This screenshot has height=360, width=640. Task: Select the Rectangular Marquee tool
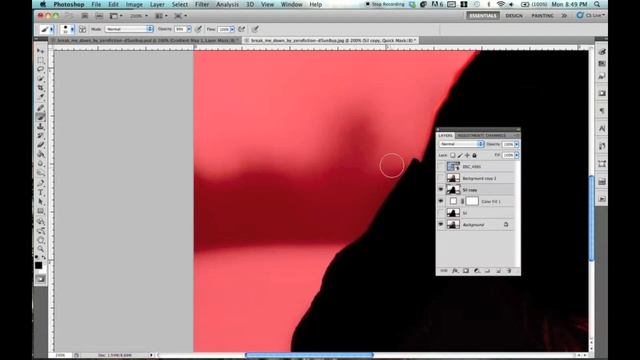coord(40,60)
